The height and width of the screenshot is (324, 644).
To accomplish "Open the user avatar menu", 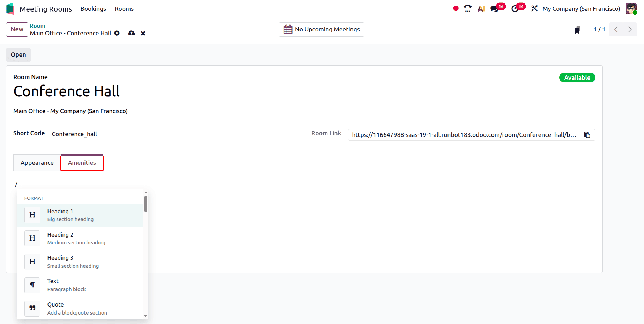I will (x=631, y=9).
